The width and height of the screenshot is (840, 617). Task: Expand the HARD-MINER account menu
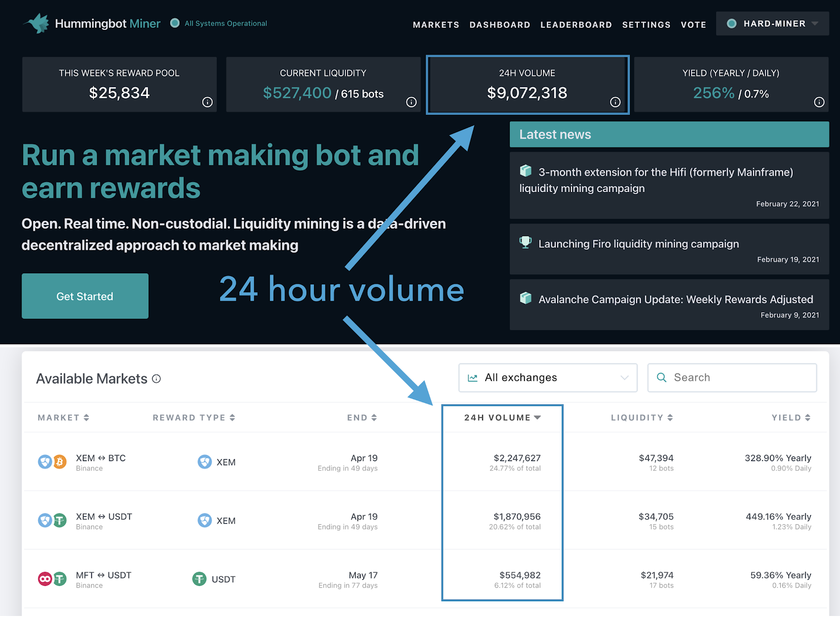click(x=772, y=24)
